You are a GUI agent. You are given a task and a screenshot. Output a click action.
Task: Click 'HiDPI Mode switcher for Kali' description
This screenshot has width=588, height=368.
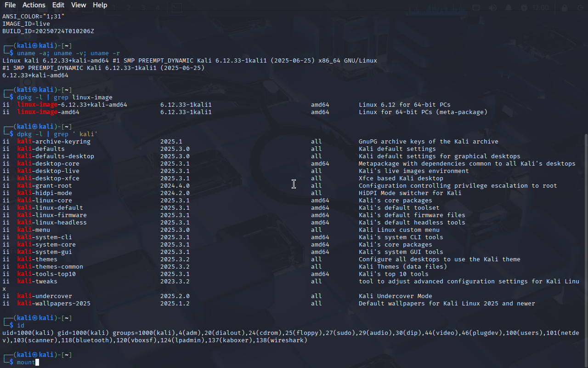410,193
